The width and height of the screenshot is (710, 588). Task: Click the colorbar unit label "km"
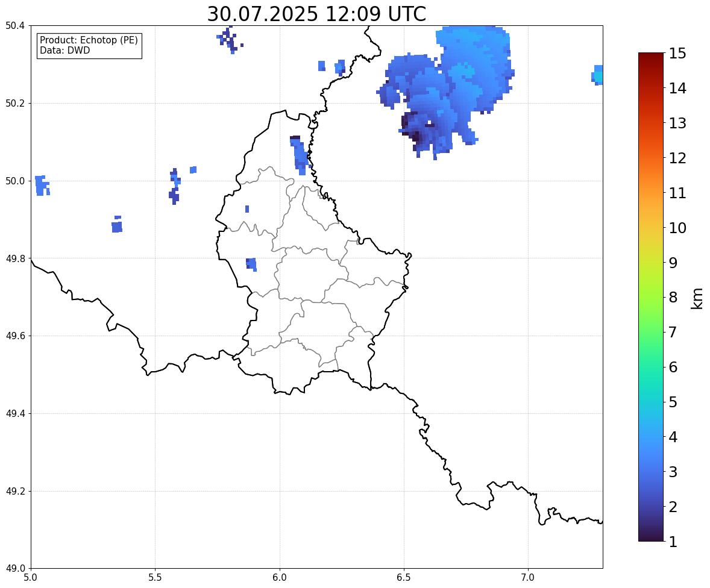click(697, 298)
